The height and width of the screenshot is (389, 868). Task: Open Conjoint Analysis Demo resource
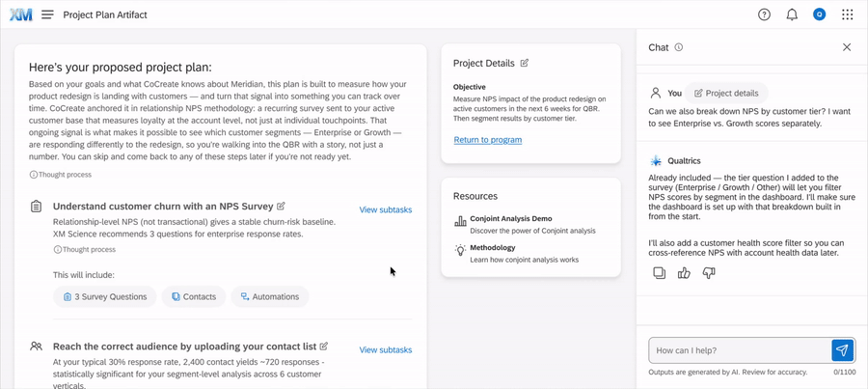coord(511,218)
